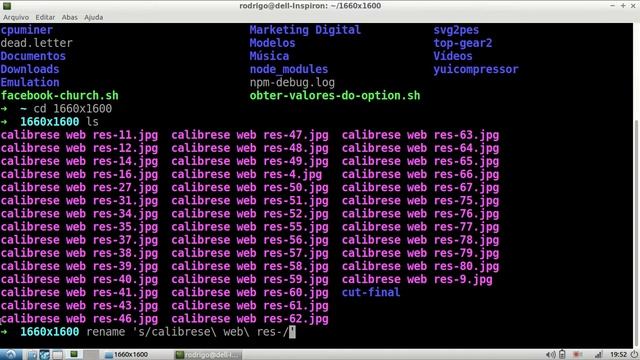Screen dimensions: 640x360
Task: Click the Marketing Digital directory name
Action: coord(305,30)
